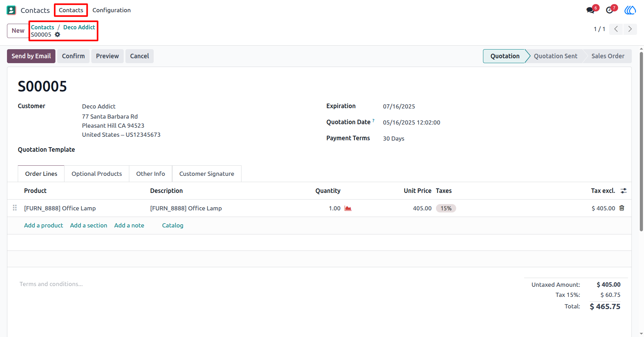The image size is (644, 337).
Task: Click Contacts breadcrumb link
Action: point(43,27)
